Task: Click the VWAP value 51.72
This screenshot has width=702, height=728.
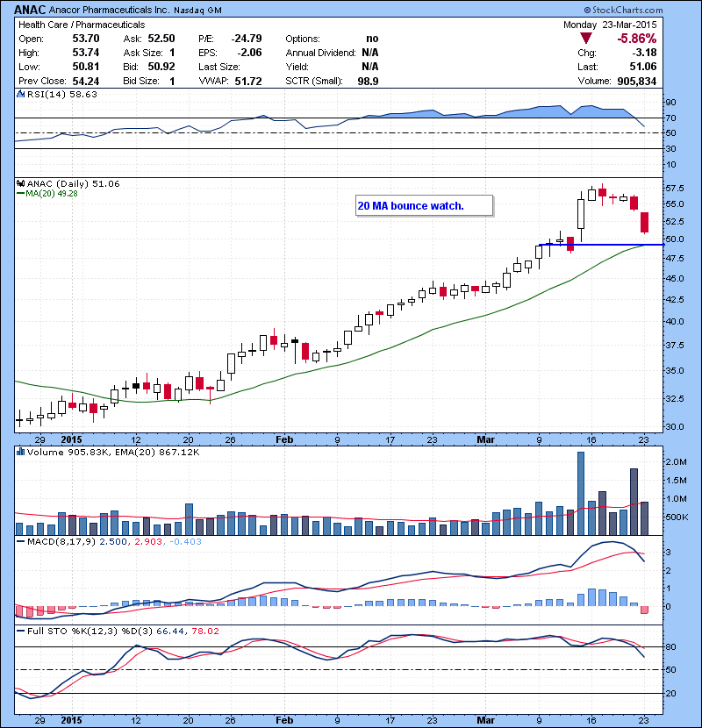Action: [248, 81]
